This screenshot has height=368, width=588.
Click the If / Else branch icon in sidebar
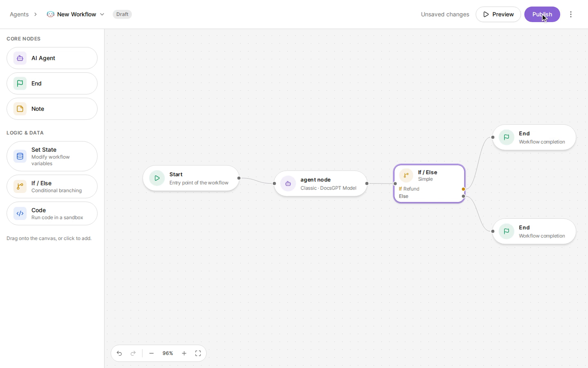[x=20, y=186]
